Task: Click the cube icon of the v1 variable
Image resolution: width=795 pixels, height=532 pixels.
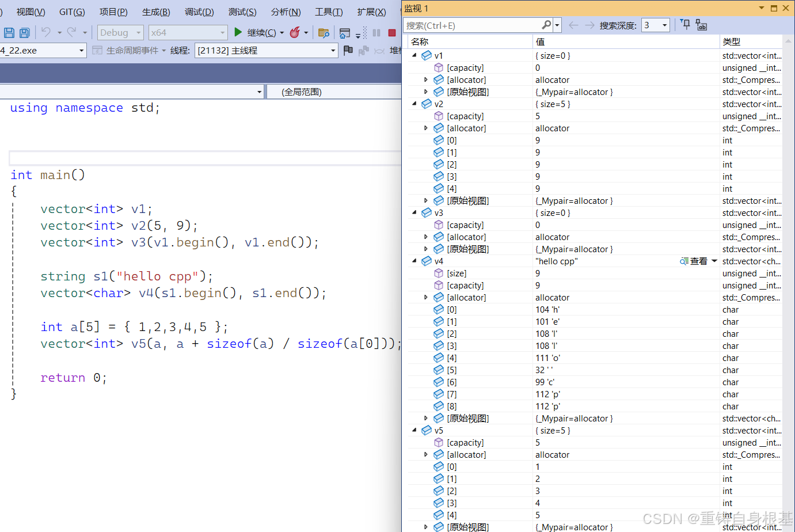Action: pos(427,55)
